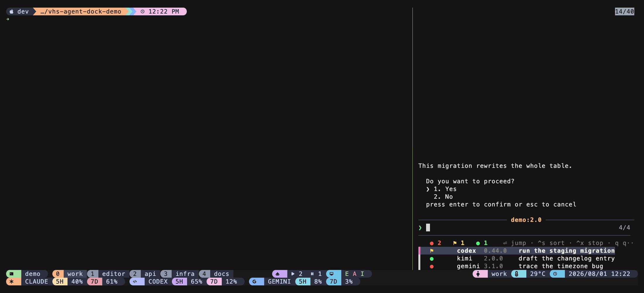The height and width of the screenshot is (293, 644).
Task: Click the Claude 5H badge
Action: point(60,282)
